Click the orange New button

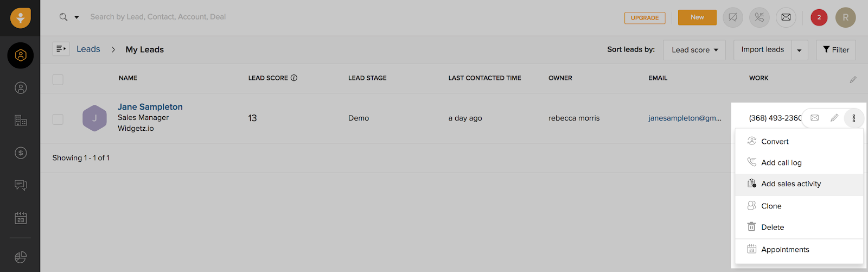click(x=697, y=17)
